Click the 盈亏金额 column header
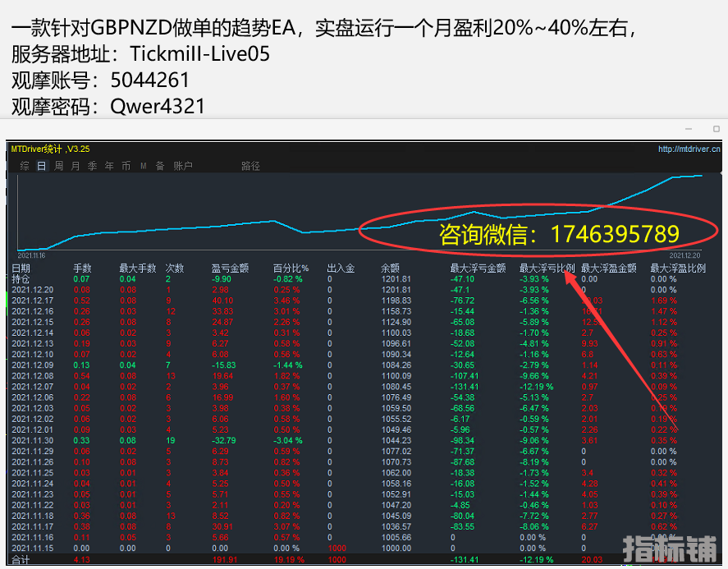Viewport: 728px width, 569px height. tap(229, 268)
